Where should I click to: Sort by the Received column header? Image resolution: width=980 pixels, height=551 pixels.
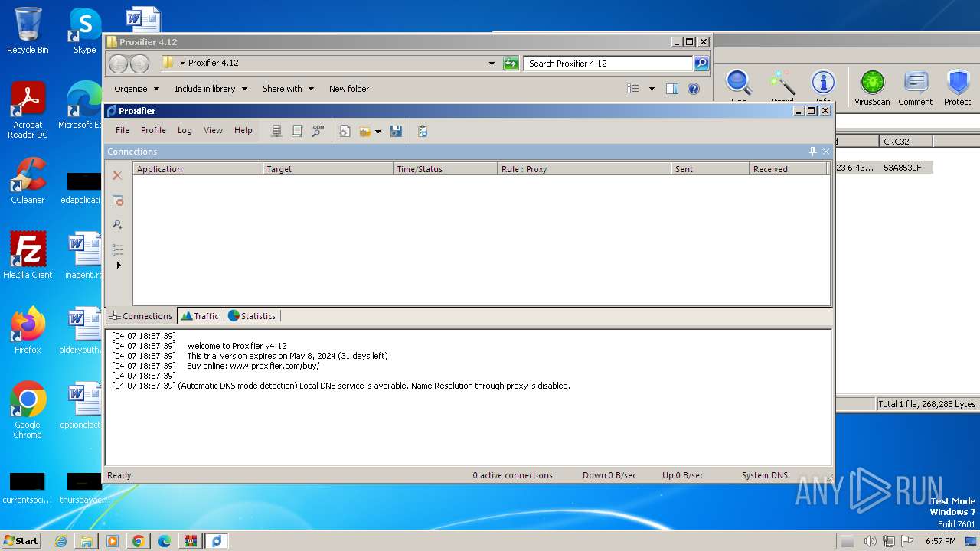(788, 169)
